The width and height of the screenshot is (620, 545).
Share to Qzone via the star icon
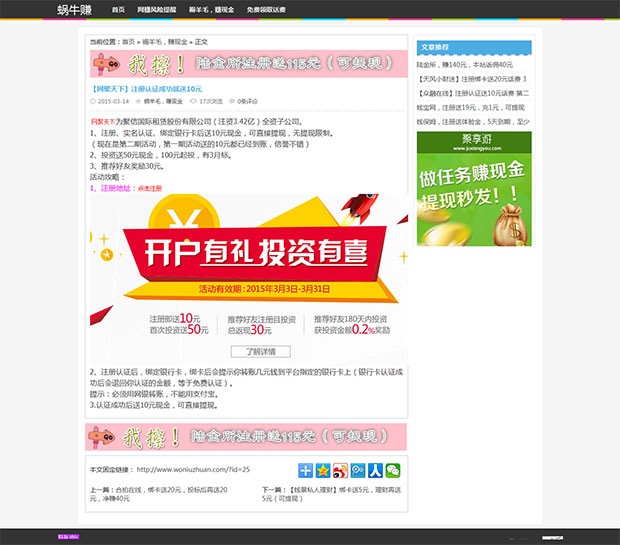tap(323, 471)
